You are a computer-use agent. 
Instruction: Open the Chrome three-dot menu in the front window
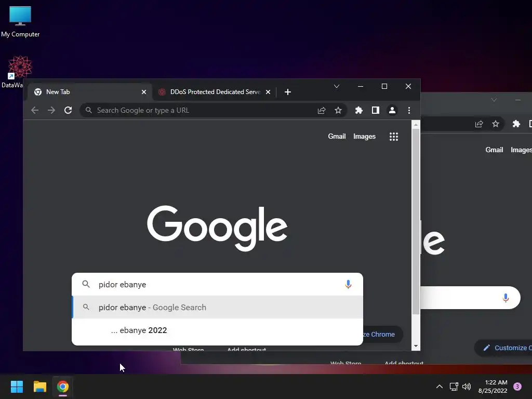point(409,110)
